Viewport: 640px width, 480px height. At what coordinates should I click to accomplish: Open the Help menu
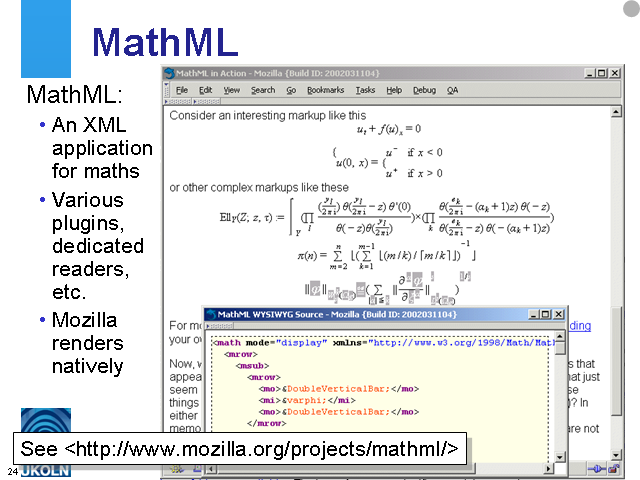(x=394, y=90)
